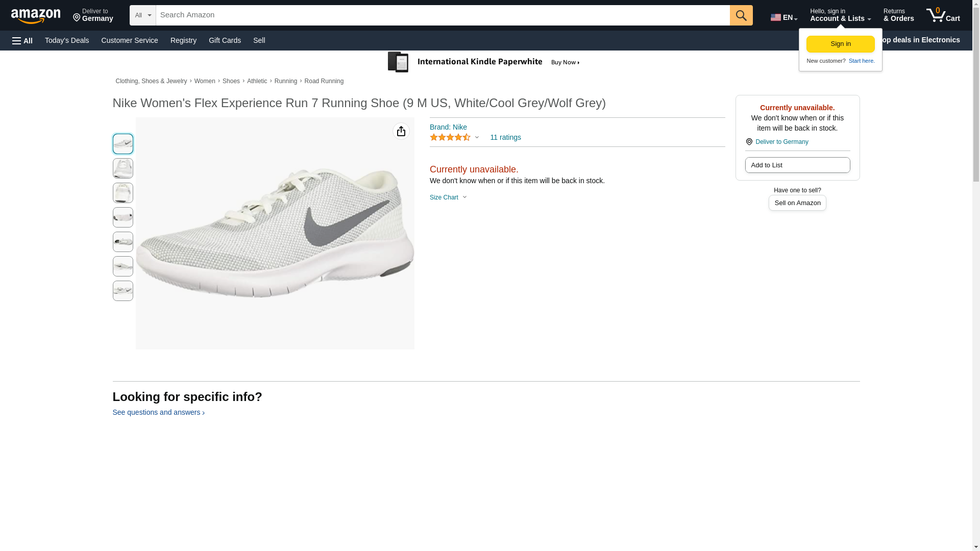Expand the Size Chart dropdown

(448, 197)
